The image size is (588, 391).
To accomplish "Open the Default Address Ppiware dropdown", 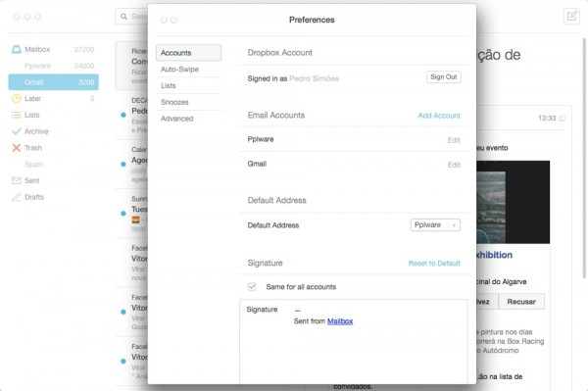I will pos(435,225).
